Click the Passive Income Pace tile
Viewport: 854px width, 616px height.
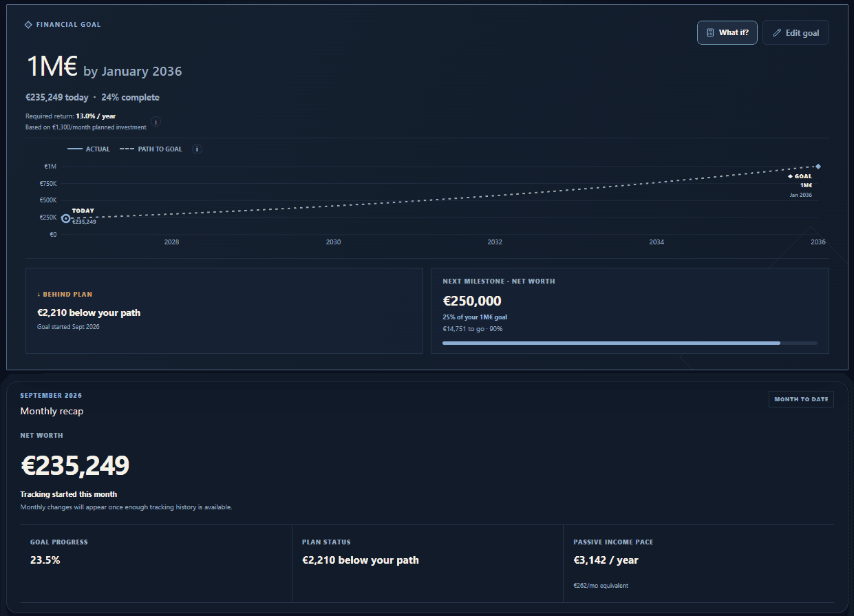point(698,564)
